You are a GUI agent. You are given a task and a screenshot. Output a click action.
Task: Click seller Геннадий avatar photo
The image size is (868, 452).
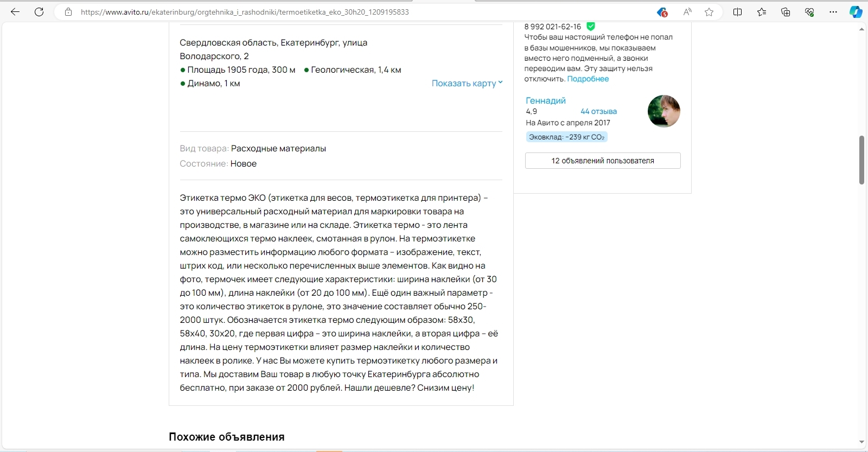(x=664, y=111)
